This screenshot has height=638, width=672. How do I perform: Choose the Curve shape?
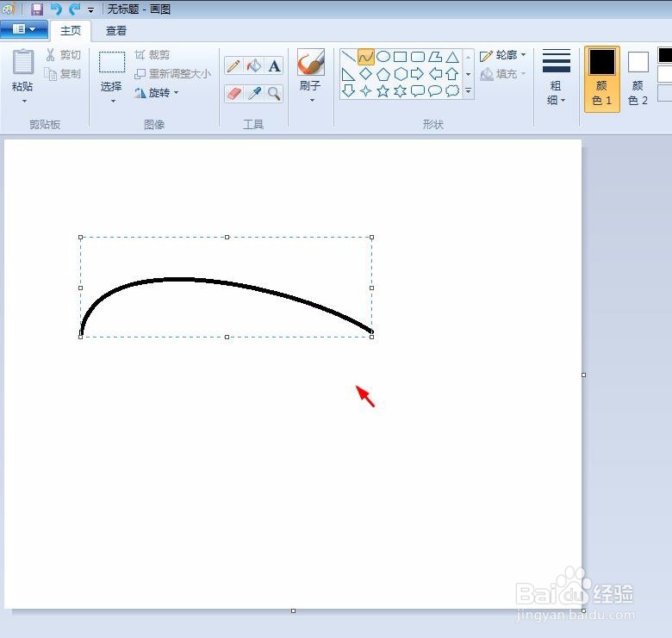click(366, 57)
